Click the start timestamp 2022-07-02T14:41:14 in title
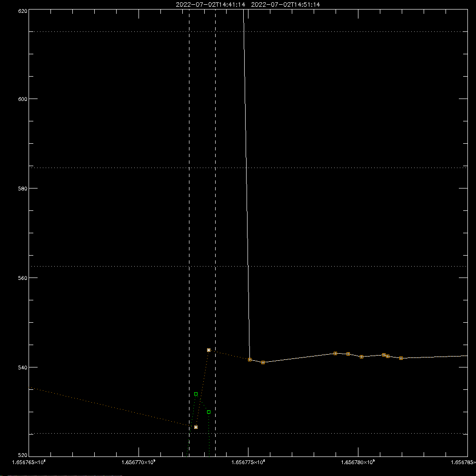 [x=210, y=5]
